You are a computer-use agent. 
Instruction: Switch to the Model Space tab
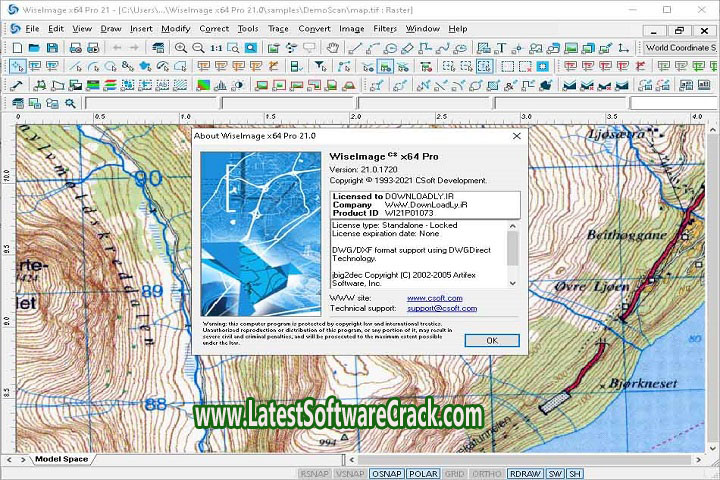pyautogui.click(x=61, y=459)
